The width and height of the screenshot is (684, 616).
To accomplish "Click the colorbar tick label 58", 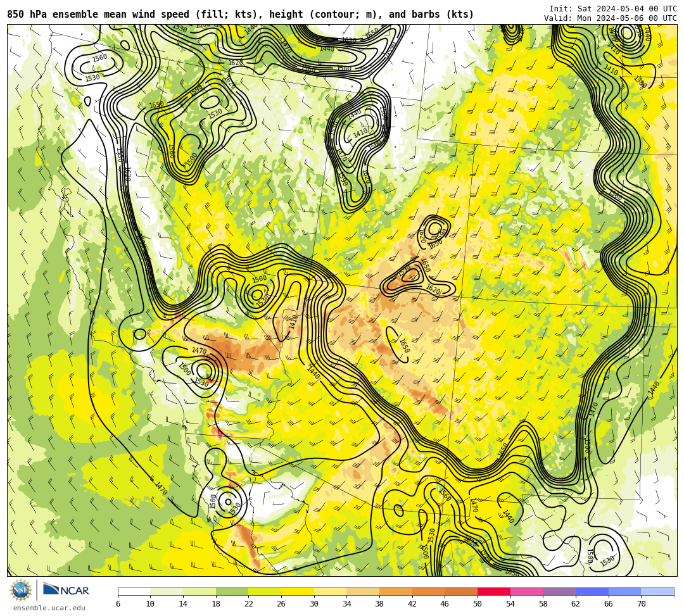I will click(x=543, y=604).
